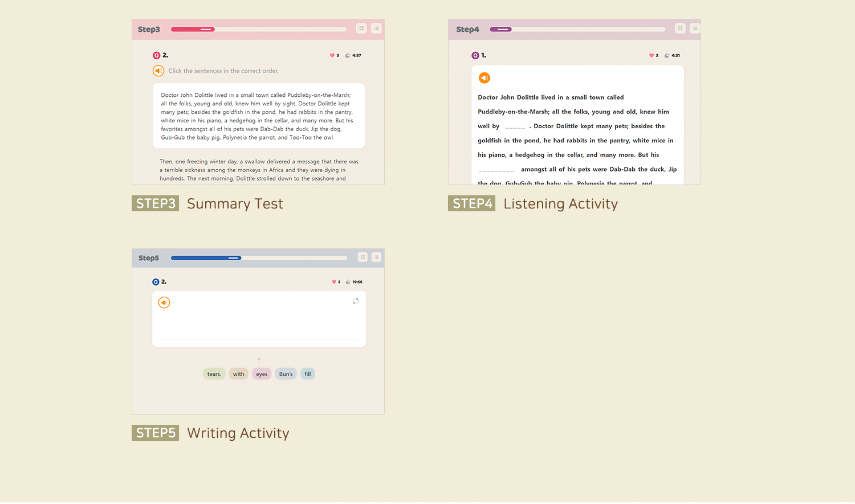Click the grid view icon in Step5 header
The image size is (855, 504).
click(363, 257)
